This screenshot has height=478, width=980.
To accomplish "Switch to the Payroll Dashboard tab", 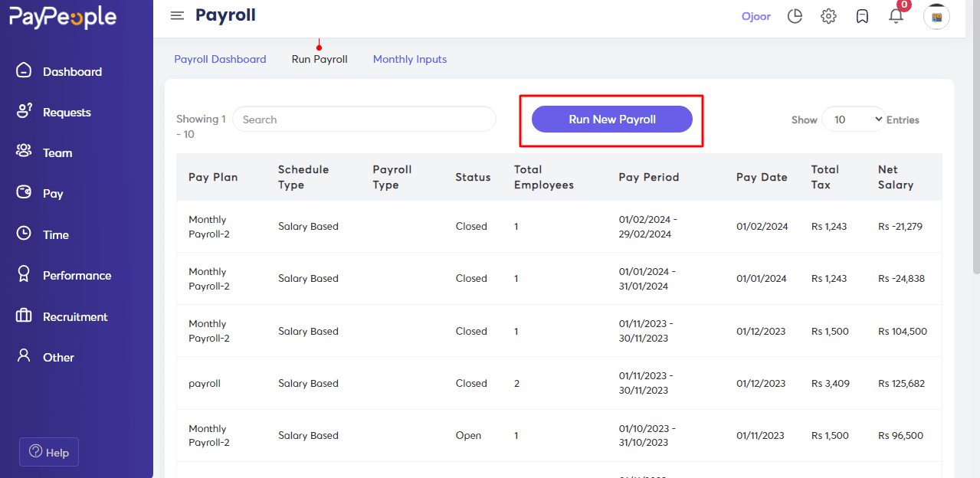I will [x=220, y=59].
